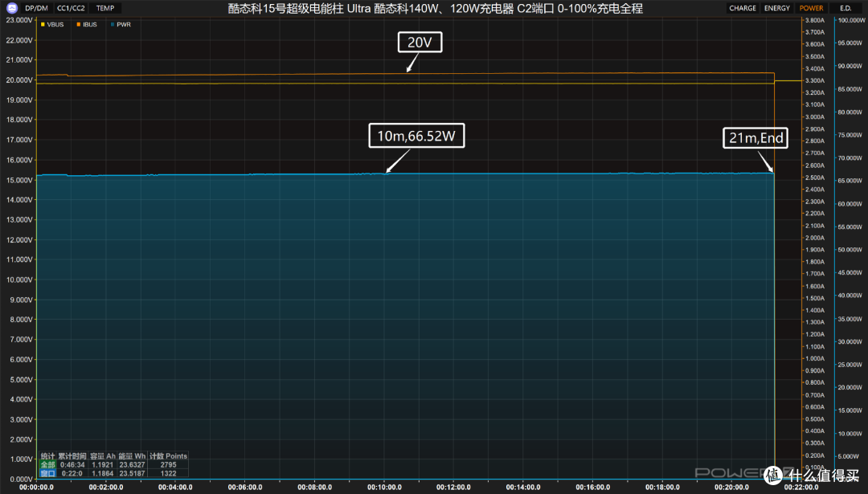Toggle PWR series in legend
The image size is (868, 494).
click(121, 24)
